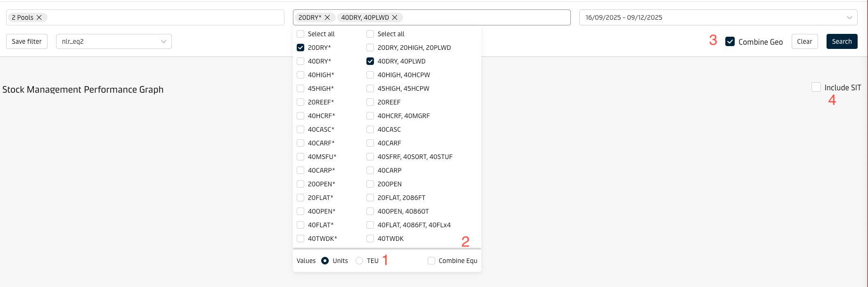Tick the Combine Equ checkbox
Image resolution: width=868 pixels, height=287 pixels.
click(x=431, y=261)
